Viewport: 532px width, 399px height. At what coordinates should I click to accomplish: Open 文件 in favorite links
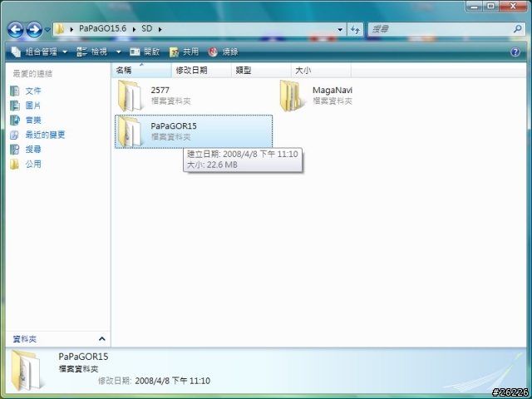(33, 91)
